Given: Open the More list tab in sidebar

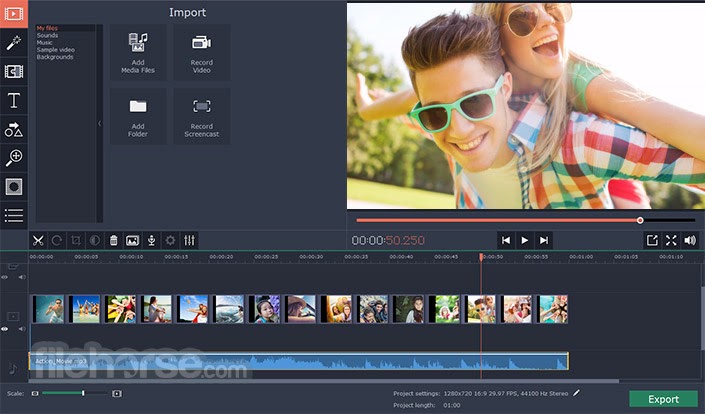Looking at the screenshot, I should (13, 215).
